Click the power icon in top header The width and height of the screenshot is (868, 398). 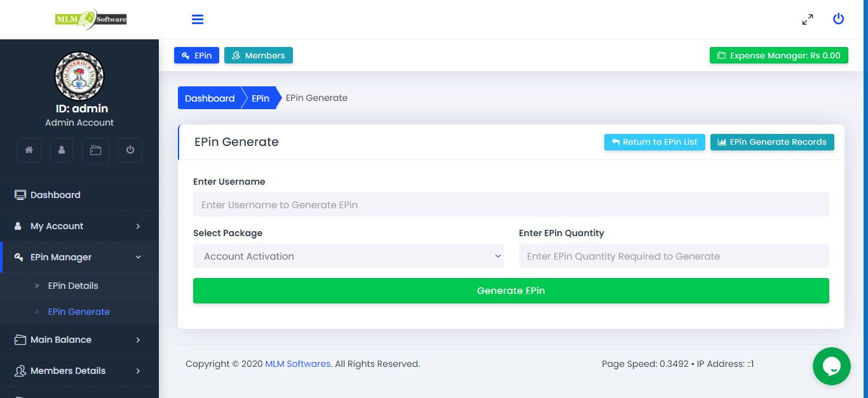click(x=838, y=19)
